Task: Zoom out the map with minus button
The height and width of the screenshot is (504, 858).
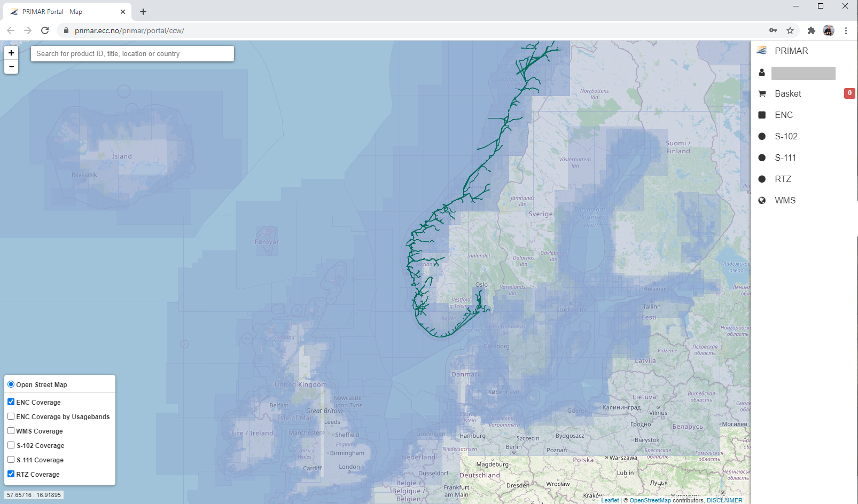Action: (x=11, y=67)
